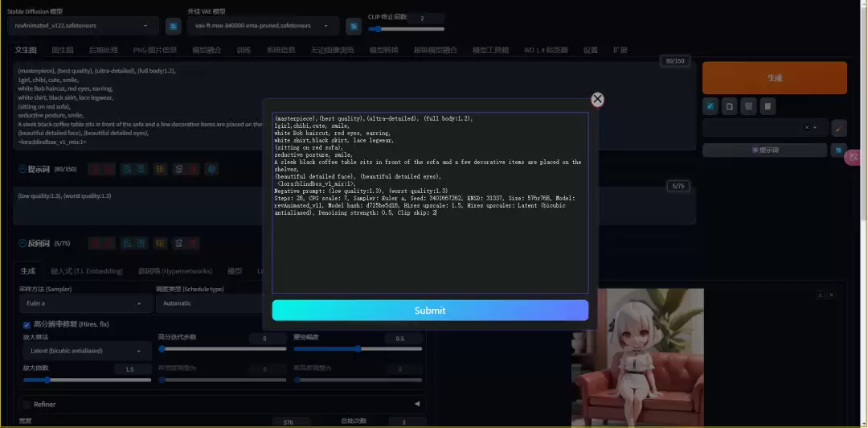This screenshot has height=428, width=868.
Task: Click the read generation parameters arrow icon
Action: [x=710, y=105]
